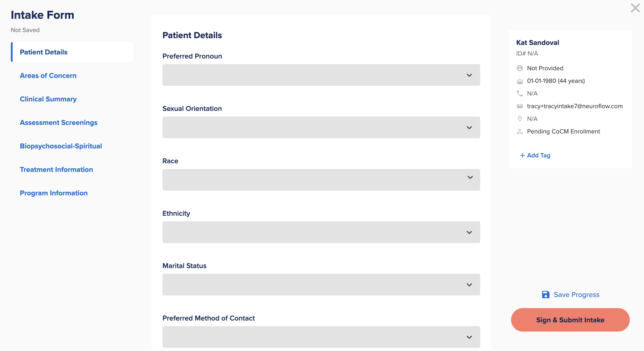644x351 pixels.
Task: Open the Marital Status dropdown
Action: 321,284
